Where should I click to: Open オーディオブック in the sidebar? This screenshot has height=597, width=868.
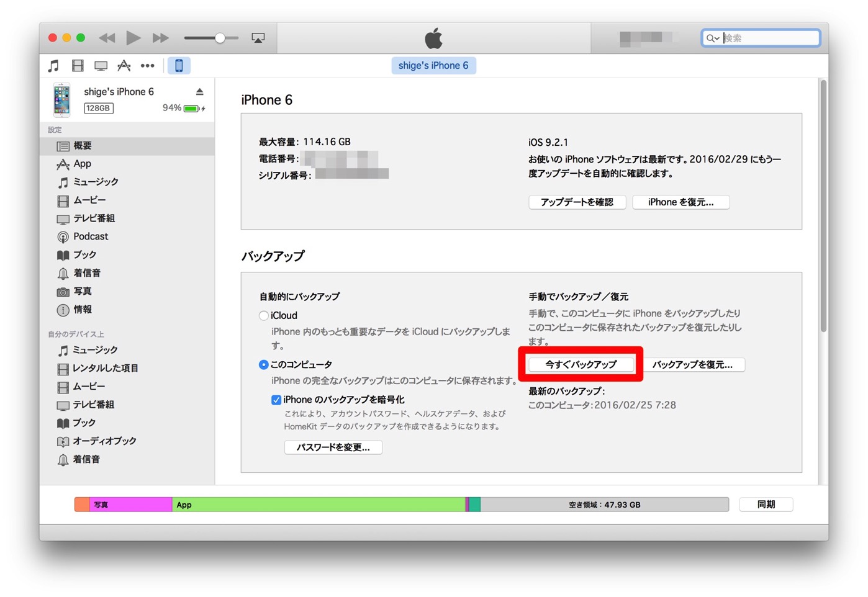[127, 441]
